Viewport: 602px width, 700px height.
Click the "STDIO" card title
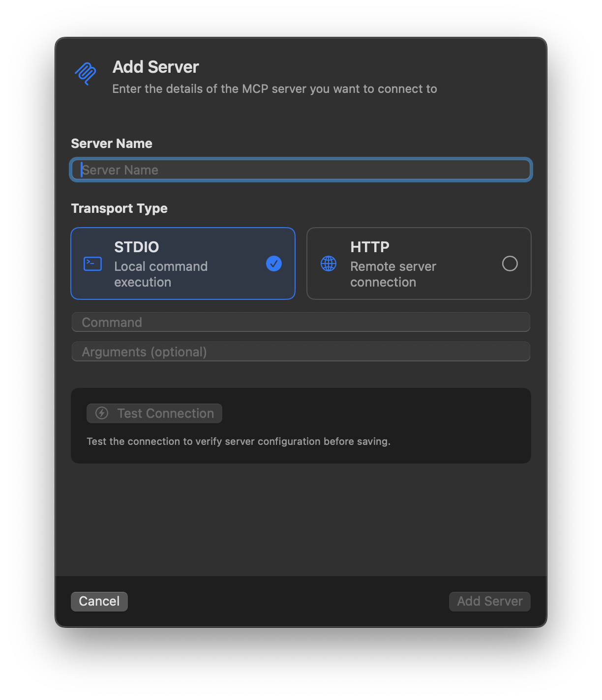tap(137, 247)
